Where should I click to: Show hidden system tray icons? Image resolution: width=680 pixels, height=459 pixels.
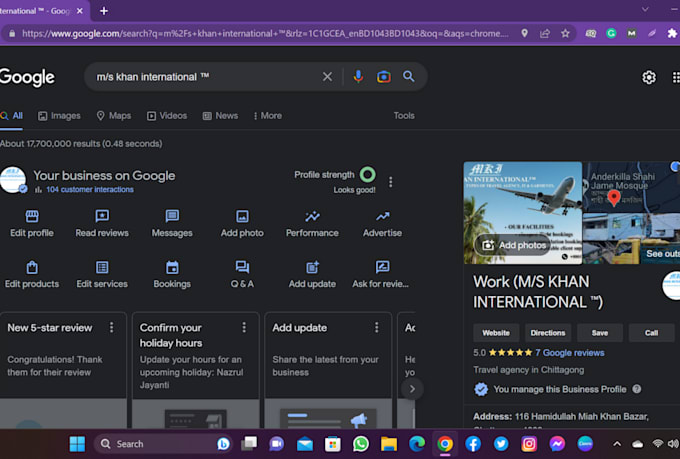pos(617,444)
